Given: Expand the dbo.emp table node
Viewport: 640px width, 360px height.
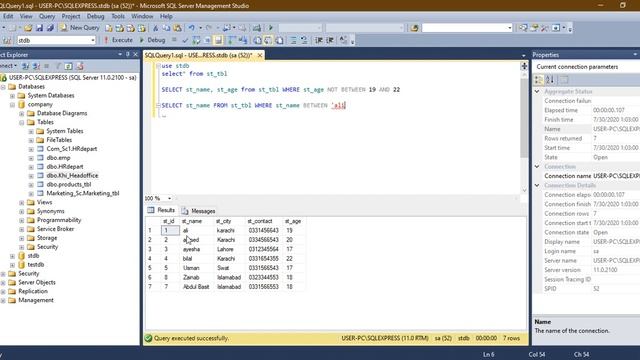Looking at the screenshot, I should click(31, 158).
